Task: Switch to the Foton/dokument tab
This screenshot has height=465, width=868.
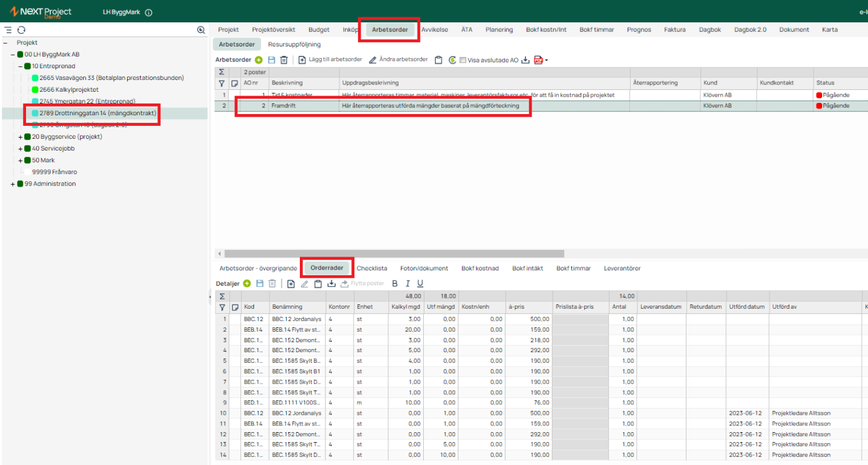Action: [424, 268]
